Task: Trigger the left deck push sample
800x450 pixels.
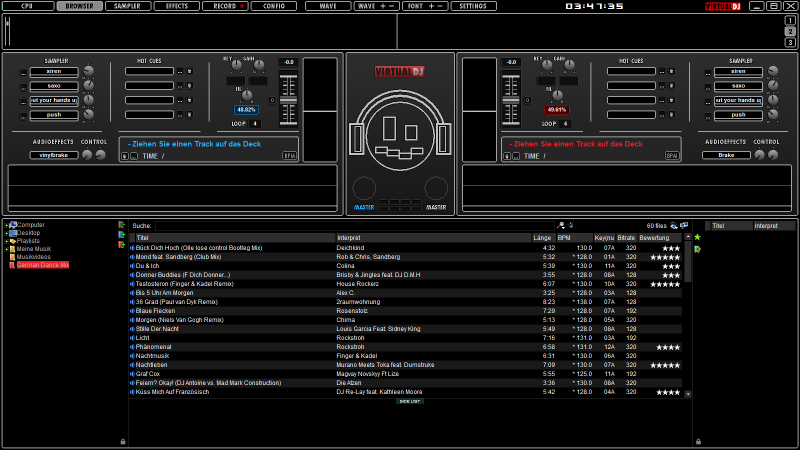Action: coord(54,115)
